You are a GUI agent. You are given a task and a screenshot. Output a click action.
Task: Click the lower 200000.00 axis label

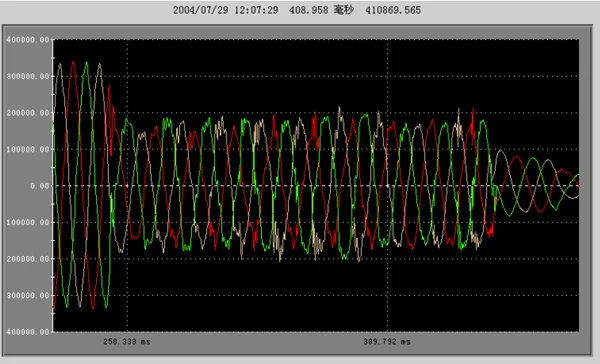(x=28, y=259)
